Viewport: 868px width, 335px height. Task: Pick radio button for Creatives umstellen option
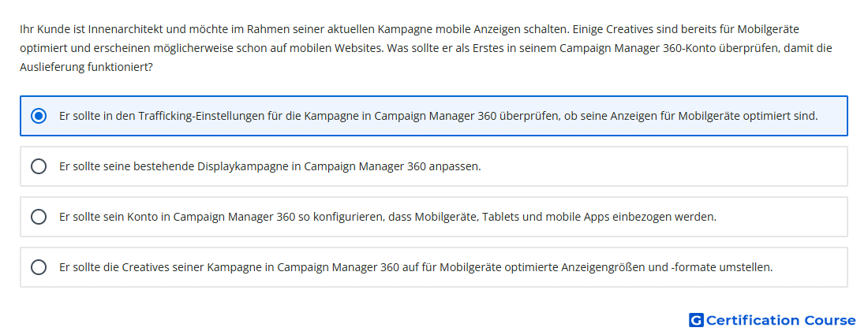[39, 267]
